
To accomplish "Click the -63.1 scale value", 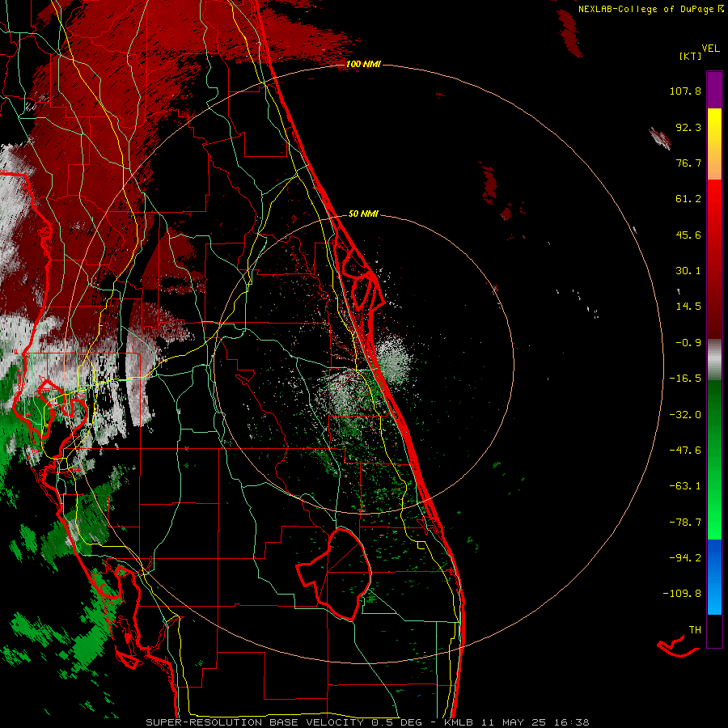I will (x=685, y=486).
